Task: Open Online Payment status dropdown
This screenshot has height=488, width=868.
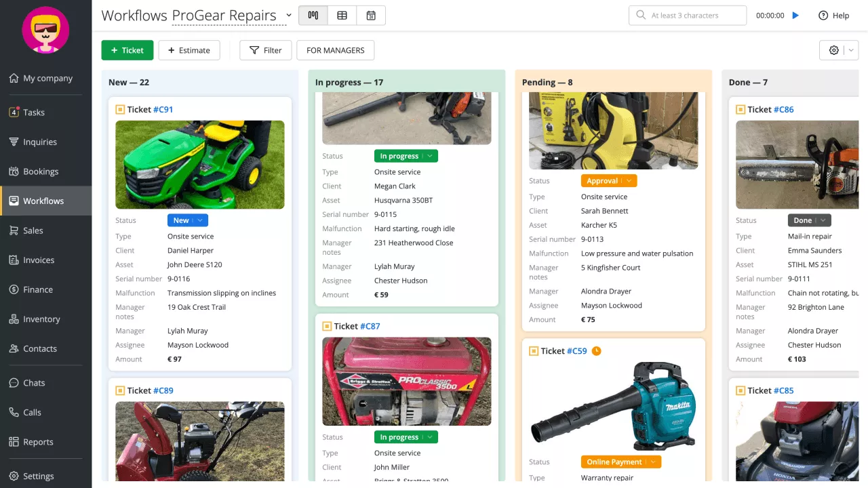Action: (x=621, y=462)
